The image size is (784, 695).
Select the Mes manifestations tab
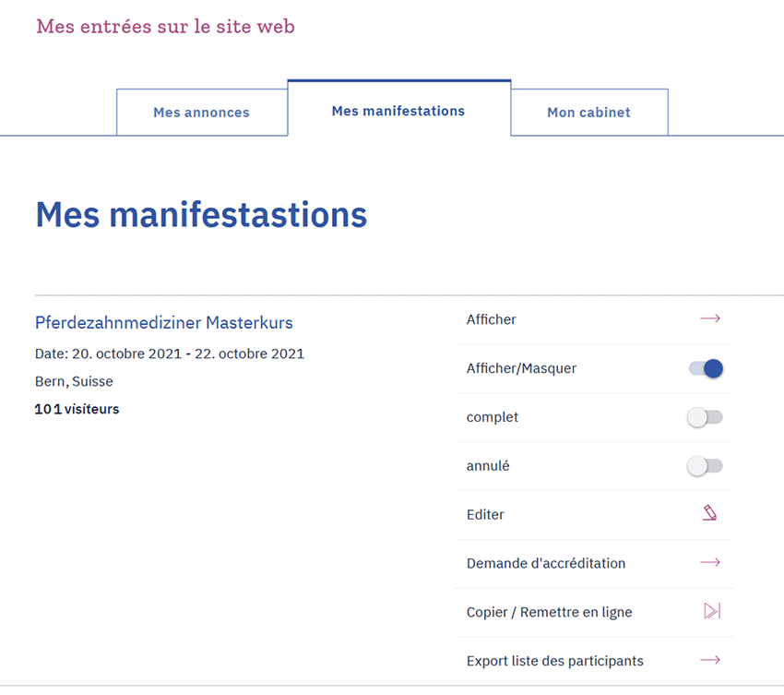[398, 111]
